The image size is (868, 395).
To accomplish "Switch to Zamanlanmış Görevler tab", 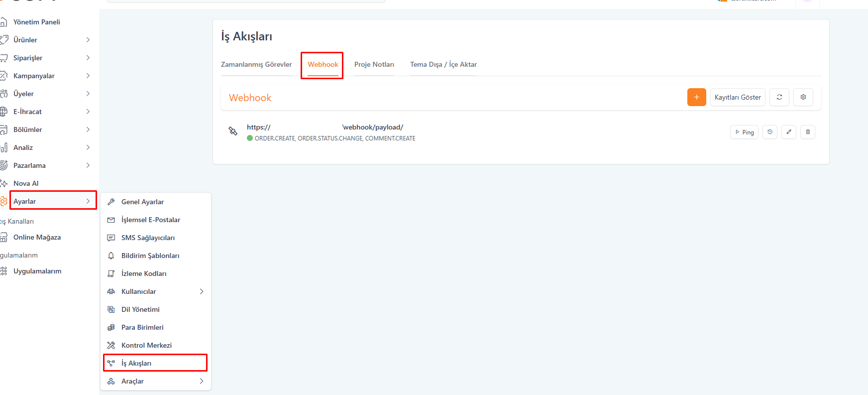I will point(256,64).
